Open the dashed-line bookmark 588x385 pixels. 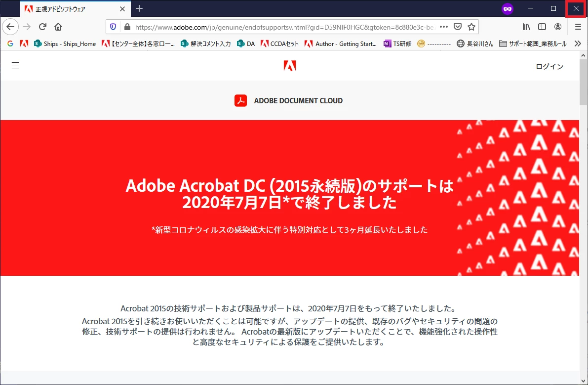pyautogui.click(x=434, y=43)
